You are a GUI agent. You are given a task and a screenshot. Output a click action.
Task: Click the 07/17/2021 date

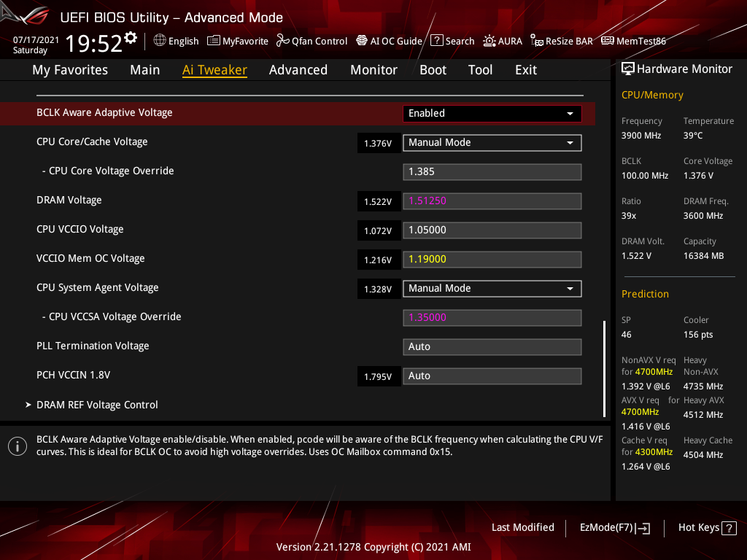[36, 40]
